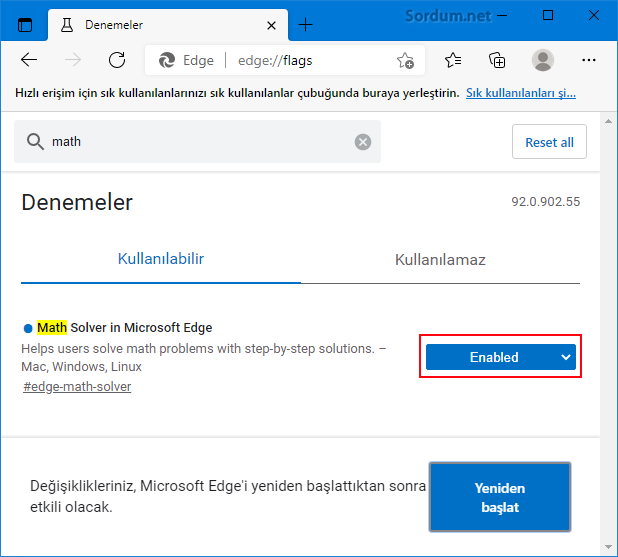This screenshot has height=557, width=618.
Task: Open the Math Solver Enabled dropdown
Action: [x=501, y=357]
